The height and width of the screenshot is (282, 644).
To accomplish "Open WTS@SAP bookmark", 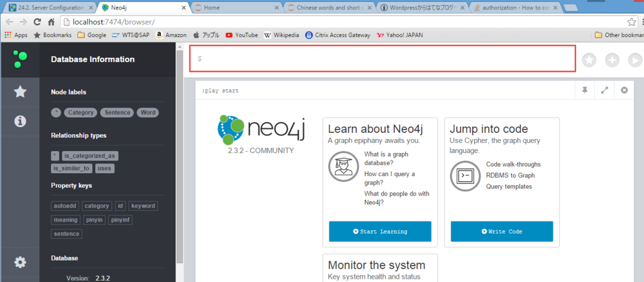I will tap(131, 35).
